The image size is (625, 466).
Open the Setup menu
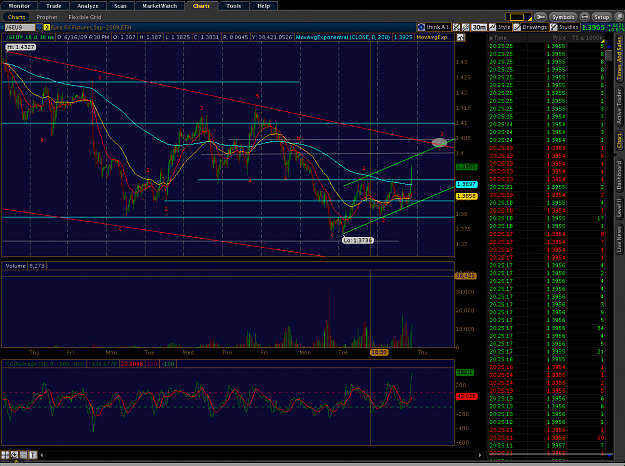click(x=601, y=17)
